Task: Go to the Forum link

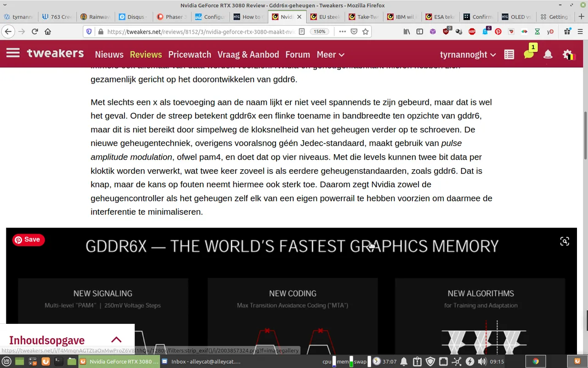Action: tap(298, 54)
